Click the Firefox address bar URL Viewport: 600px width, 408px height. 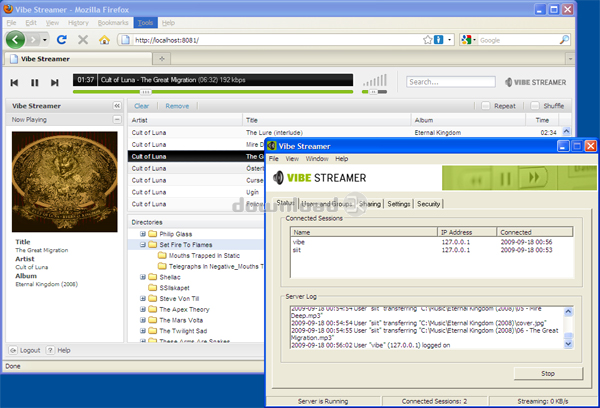pyautogui.click(x=276, y=40)
